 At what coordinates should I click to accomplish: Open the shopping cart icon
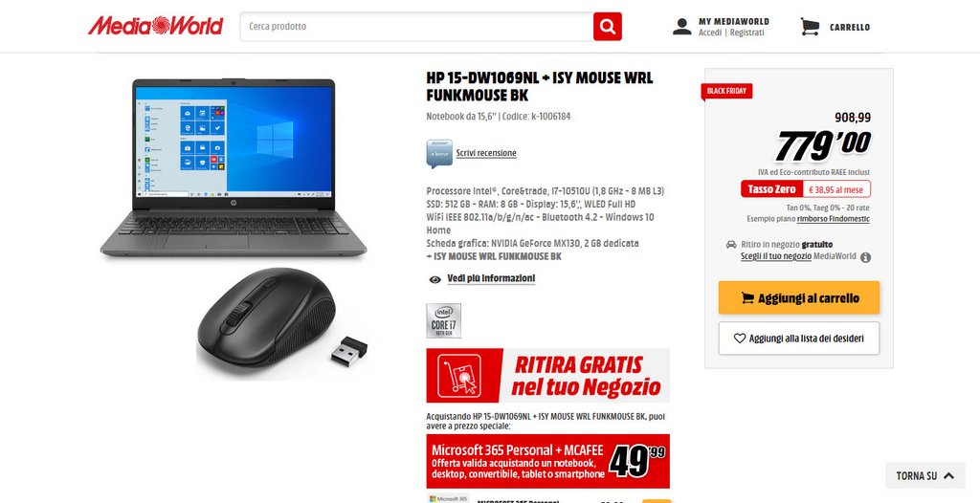tap(810, 26)
